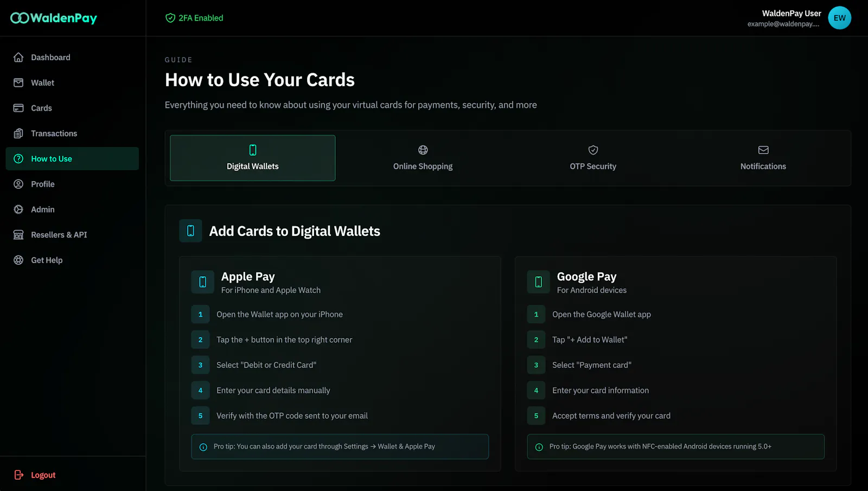This screenshot has width=868, height=491.
Task: Select the Digital Wallets tab
Action: [x=253, y=158]
